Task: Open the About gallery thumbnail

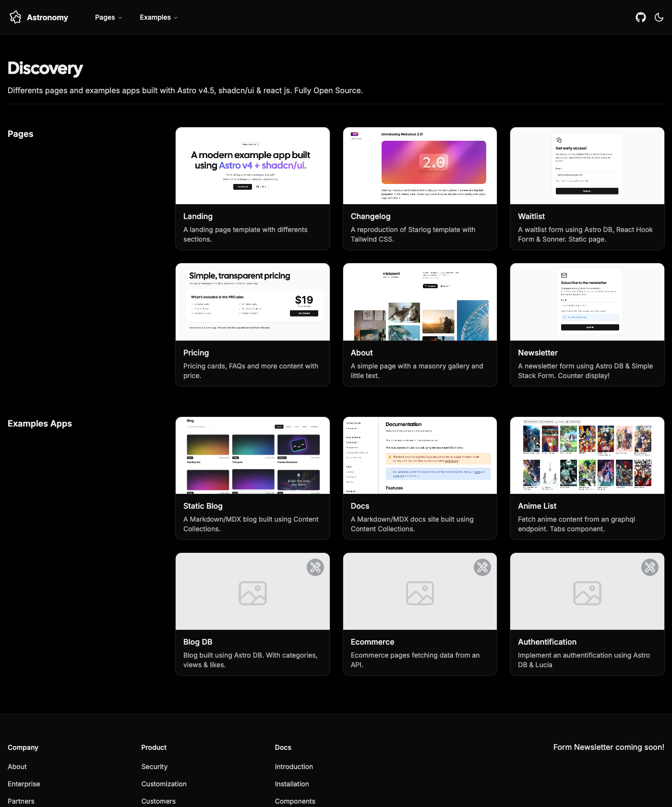Action: point(420,302)
